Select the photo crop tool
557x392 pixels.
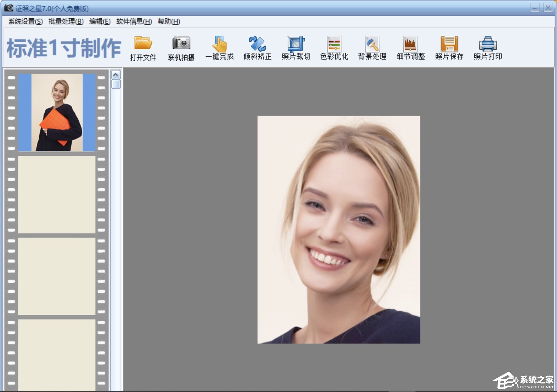click(x=296, y=44)
